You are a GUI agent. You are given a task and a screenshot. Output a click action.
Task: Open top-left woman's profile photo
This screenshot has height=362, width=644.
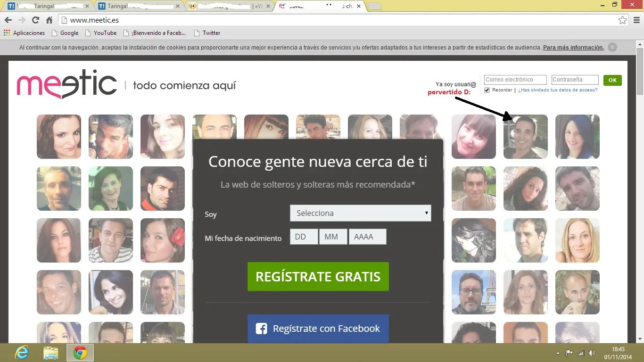[59, 137]
